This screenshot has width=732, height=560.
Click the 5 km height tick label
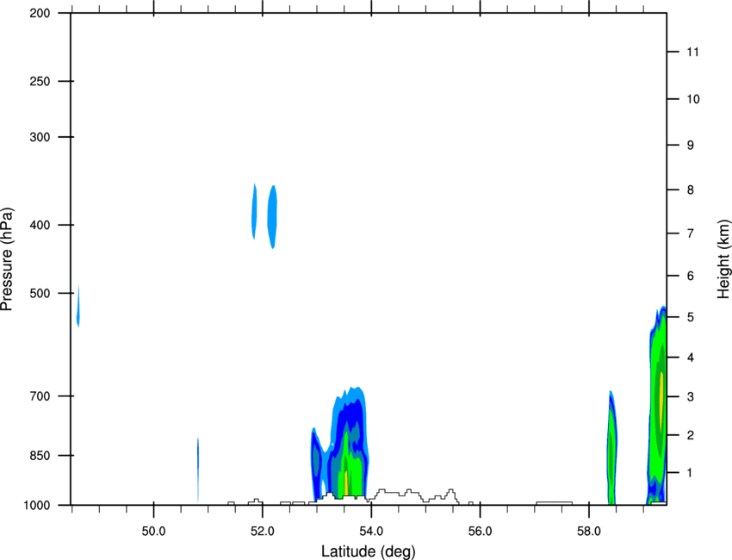(x=690, y=317)
